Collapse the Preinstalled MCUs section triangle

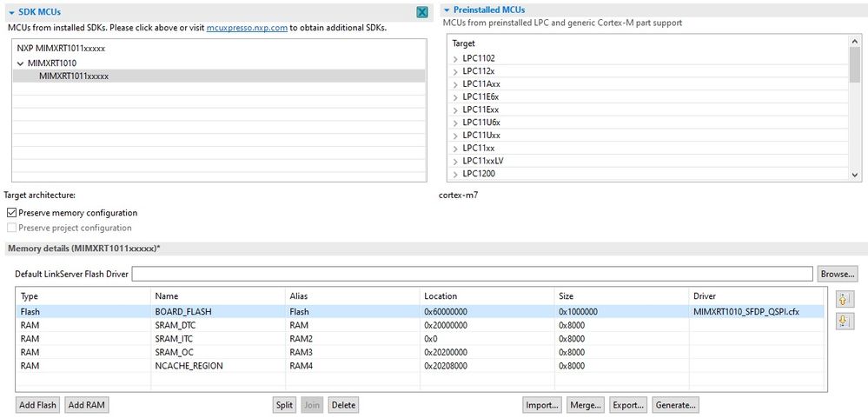click(x=447, y=10)
